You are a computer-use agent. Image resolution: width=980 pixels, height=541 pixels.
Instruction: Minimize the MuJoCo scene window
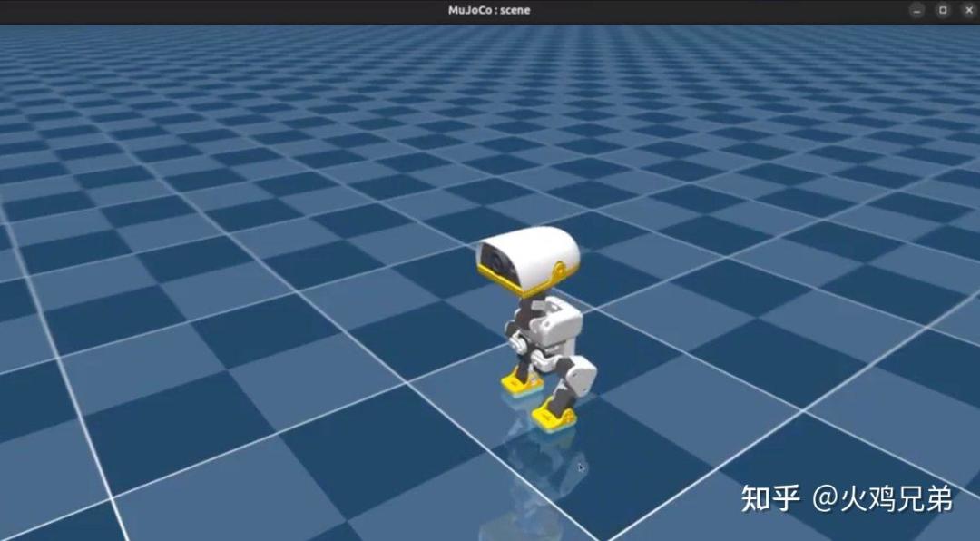(x=916, y=10)
